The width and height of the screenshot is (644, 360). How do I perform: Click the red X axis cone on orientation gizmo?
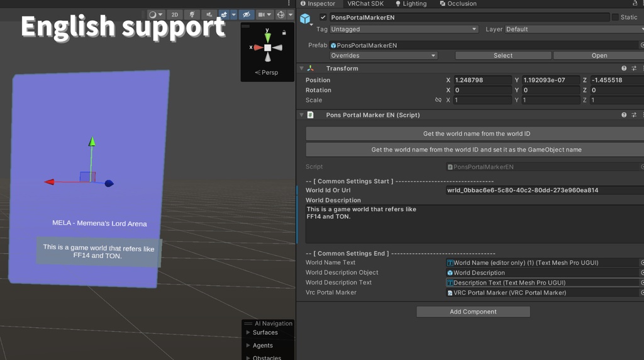(258, 48)
